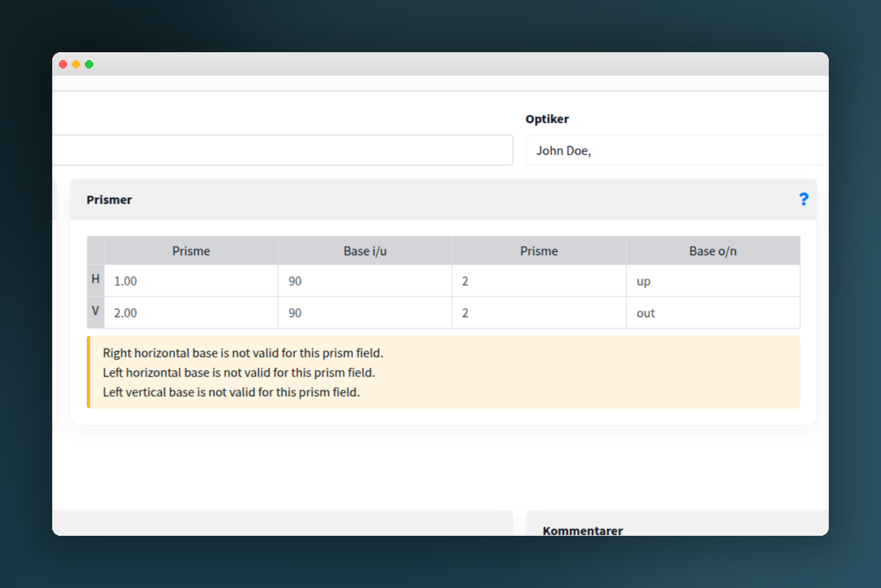Click the H row prism cell before up
Viewport: 881px width, 588px height.
tap(539, 281)
